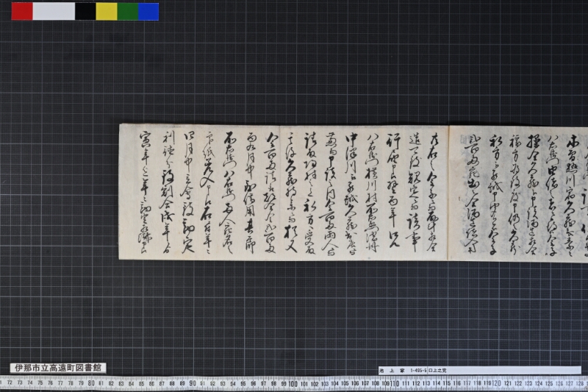Select the 75 mark on the ruler
588x392 pixels.
click(x=40, y=383)
